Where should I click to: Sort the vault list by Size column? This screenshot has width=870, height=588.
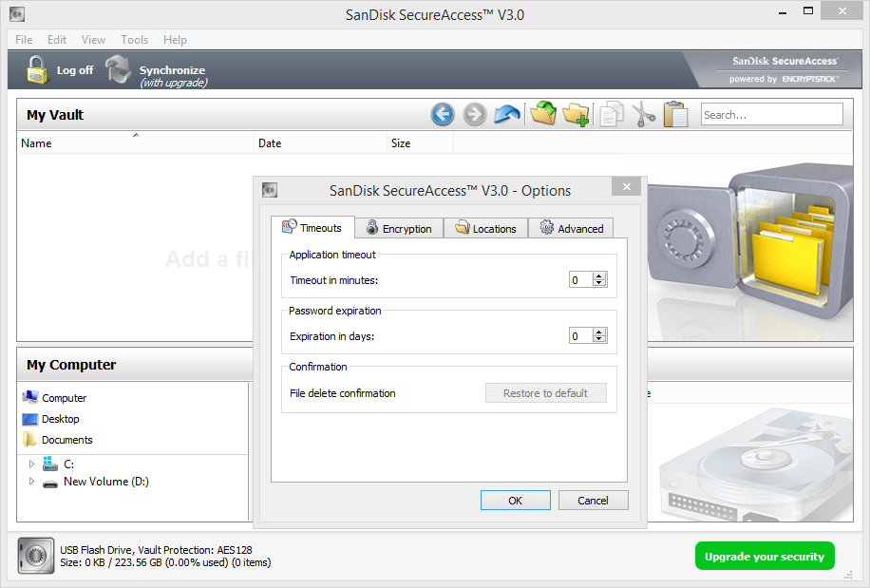tap(420, 143)
